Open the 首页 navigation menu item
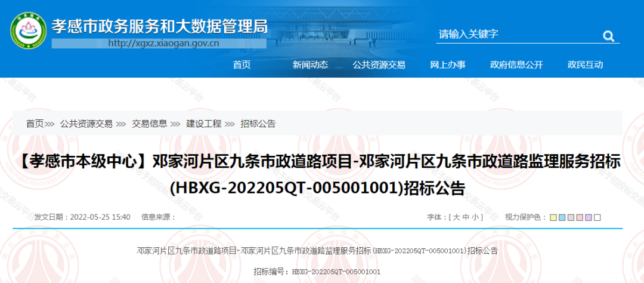 [241, 65]
